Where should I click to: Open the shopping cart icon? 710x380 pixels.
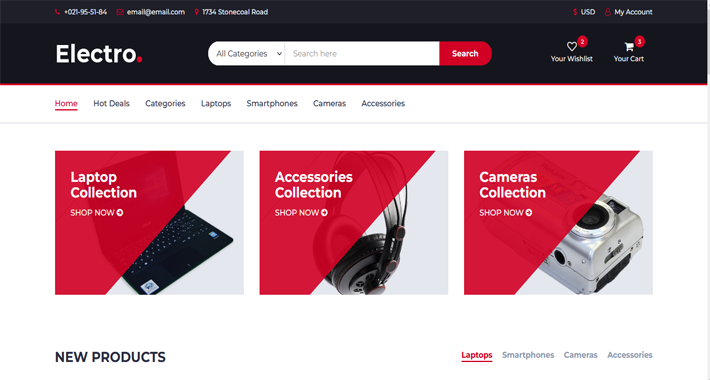[x=628, y=46]
